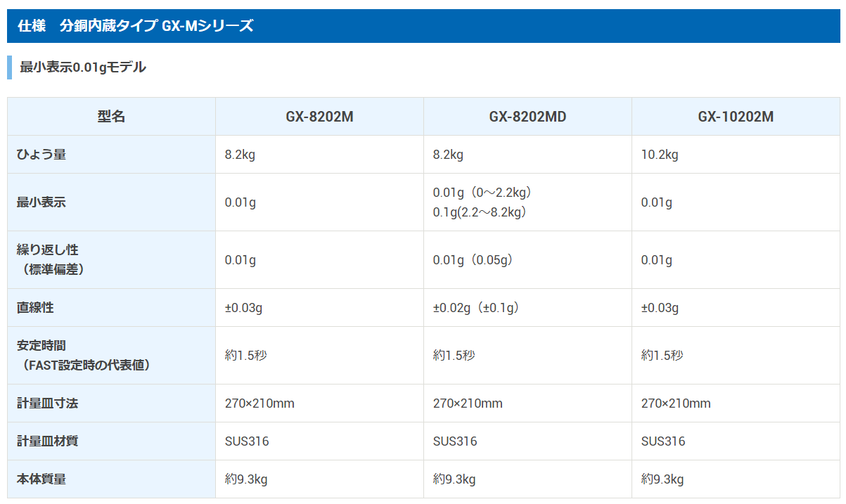The height and width of the screenshot is (504, 846).
Task: Click the 最小表示 value 0.01g for GX-10202M
Action: tap(657, 202)
